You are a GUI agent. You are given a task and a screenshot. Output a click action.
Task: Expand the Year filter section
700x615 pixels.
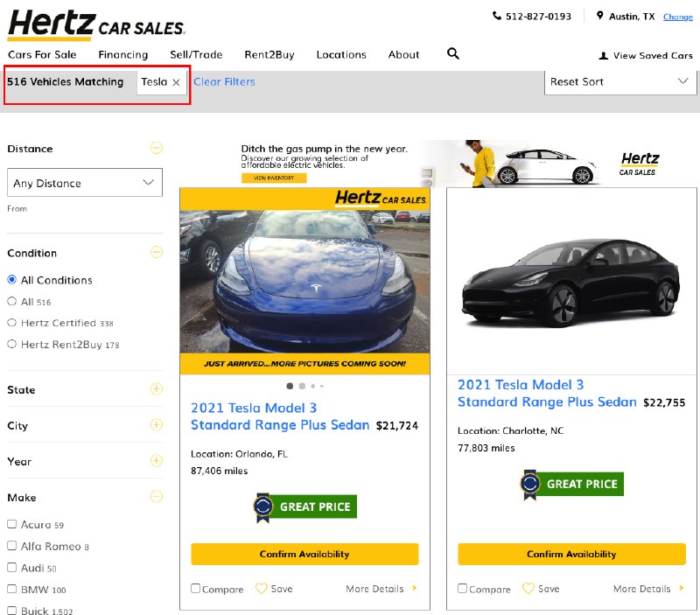[x=157, y=460]
